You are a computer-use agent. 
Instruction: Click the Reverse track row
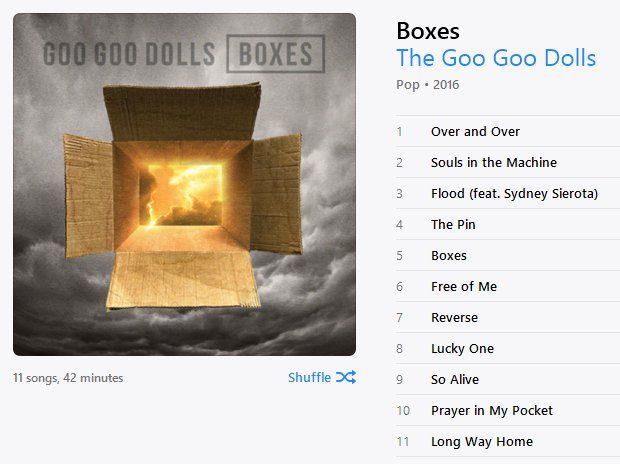[508, 317]
